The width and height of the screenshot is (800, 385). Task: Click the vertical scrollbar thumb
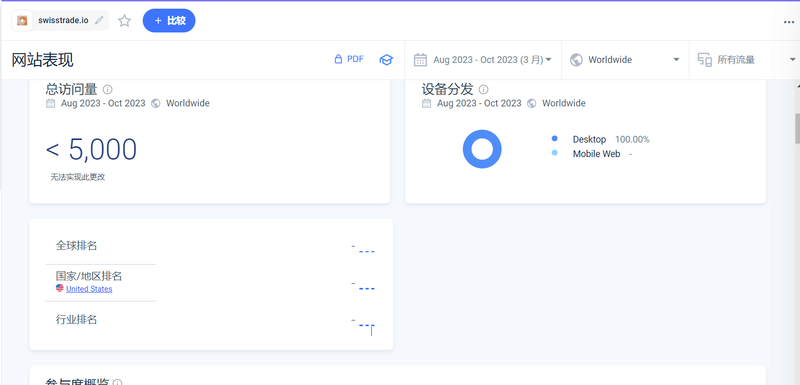tap(797, 129)
